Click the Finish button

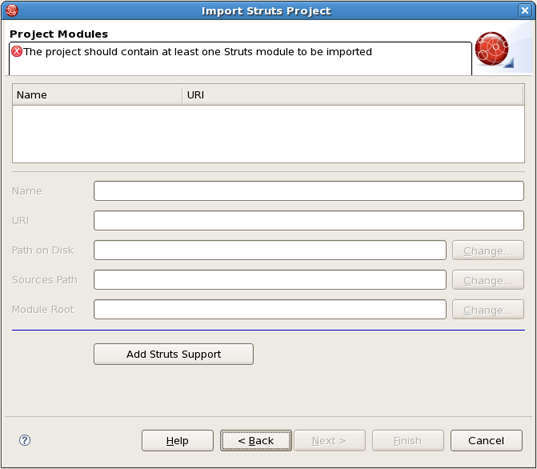(x=408, y=441)
